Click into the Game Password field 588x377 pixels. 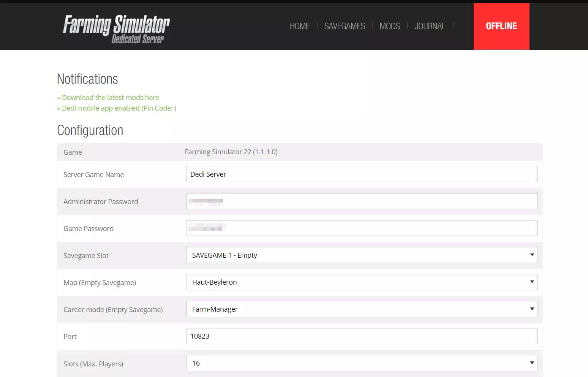362,228
